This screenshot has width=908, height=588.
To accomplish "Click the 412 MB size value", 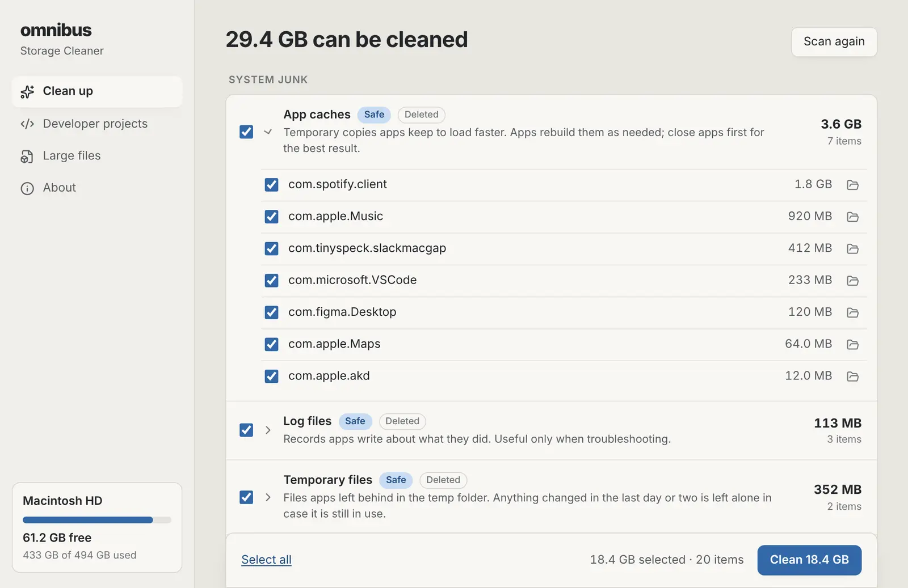I will 810,248.
